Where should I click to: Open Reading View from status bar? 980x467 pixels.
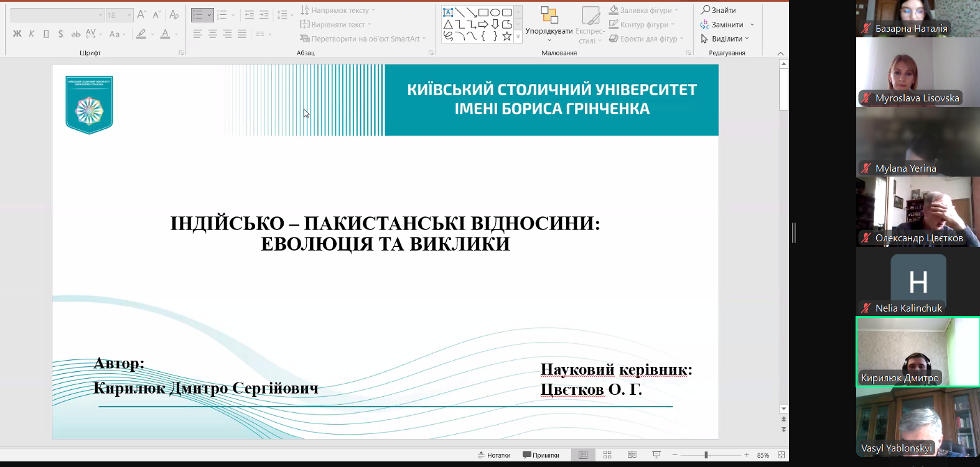pyautogui.click(x=632, y=455)
